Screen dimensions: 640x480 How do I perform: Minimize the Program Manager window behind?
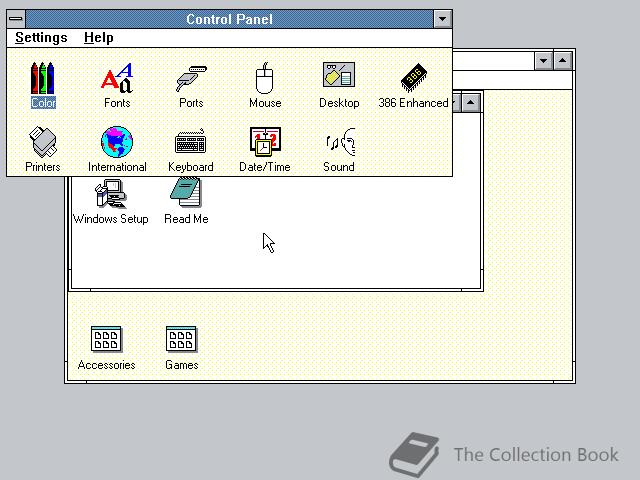point(543,61)
